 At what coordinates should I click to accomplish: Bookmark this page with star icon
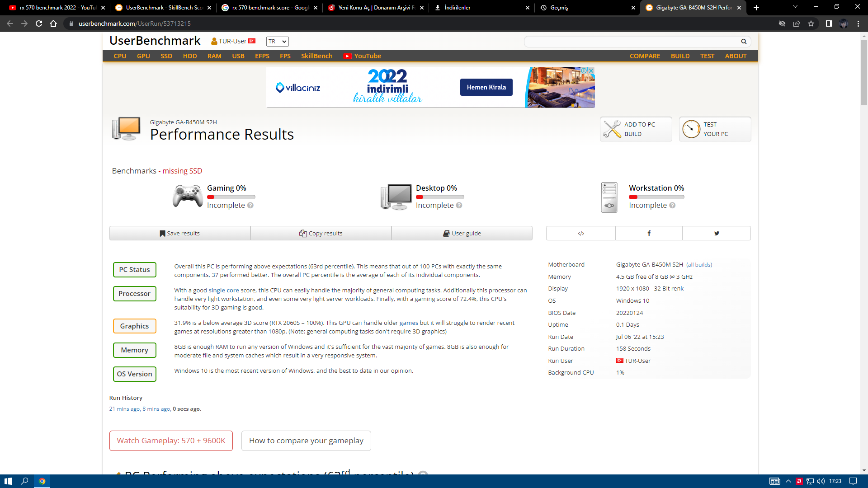pyautogui.click(x=811, y=23)
